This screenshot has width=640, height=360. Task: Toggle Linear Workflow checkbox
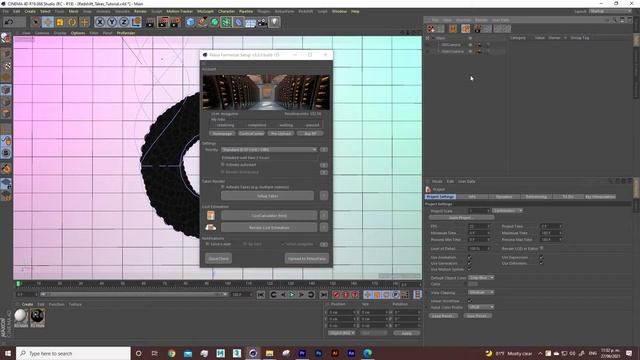pyautogui.click(x=469, y=301)
